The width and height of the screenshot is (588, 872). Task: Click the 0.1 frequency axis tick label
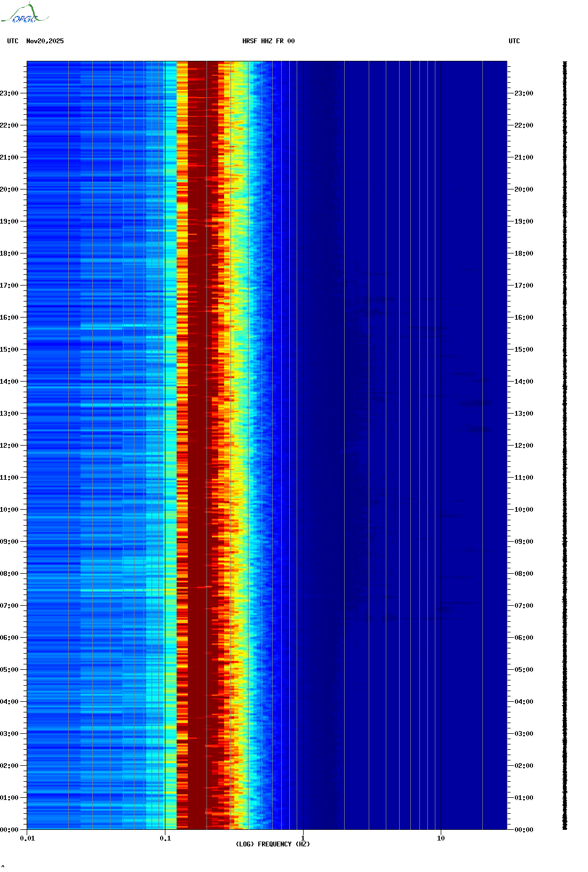pyautogui.click(x=165, y=838)
